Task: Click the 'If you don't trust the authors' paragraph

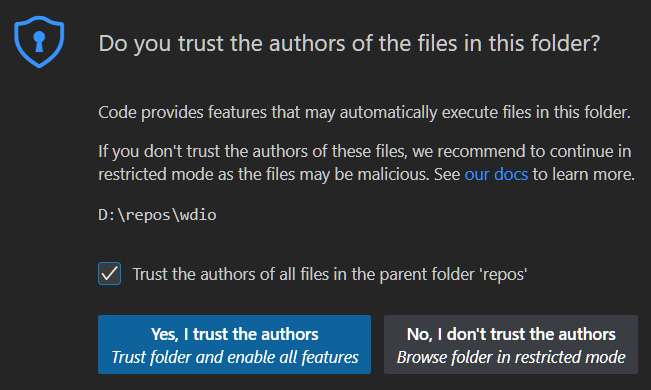Action: point(367,163)
